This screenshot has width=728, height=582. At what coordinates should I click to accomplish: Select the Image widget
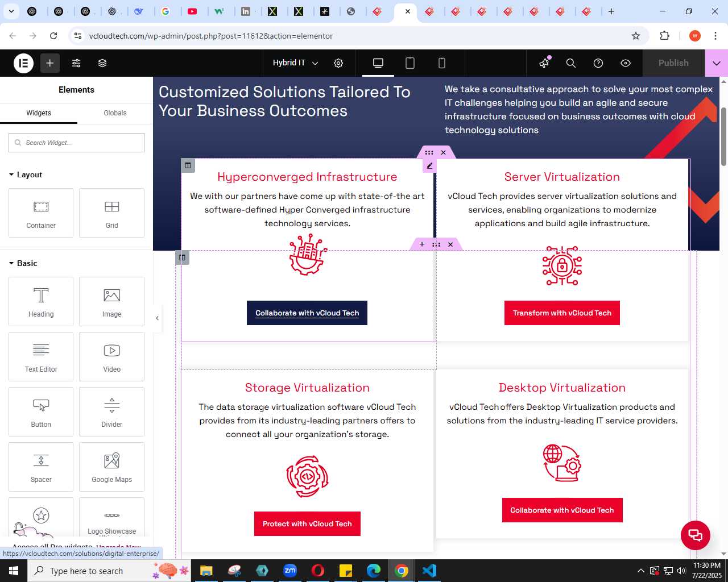(x=111, y=301)
